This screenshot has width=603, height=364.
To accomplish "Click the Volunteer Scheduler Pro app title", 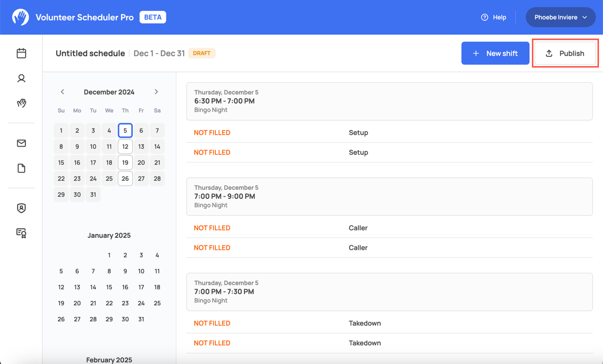I will tap(85, 17).
